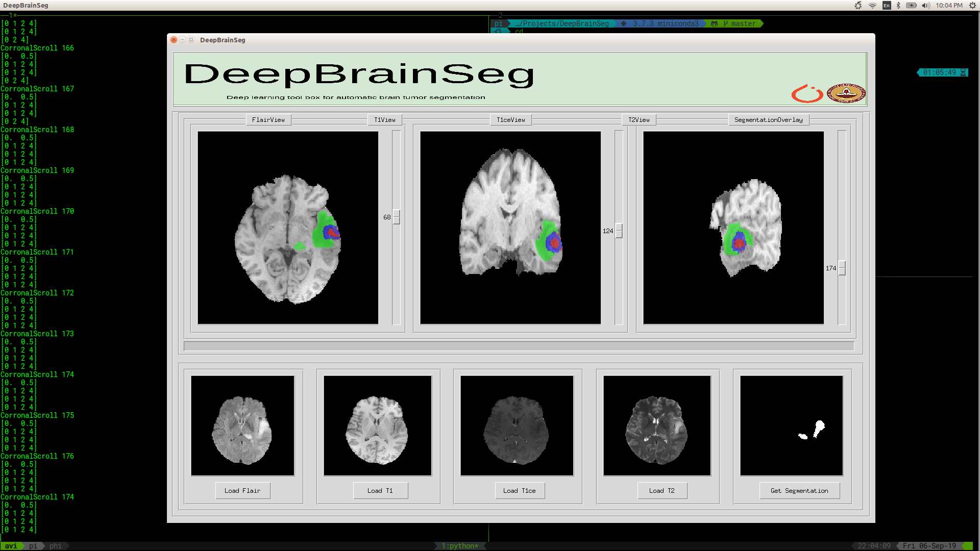Switch to the T1View tab
Viewport: 980px width, 551px height.
pyautogui.click(x=384, y=120)
